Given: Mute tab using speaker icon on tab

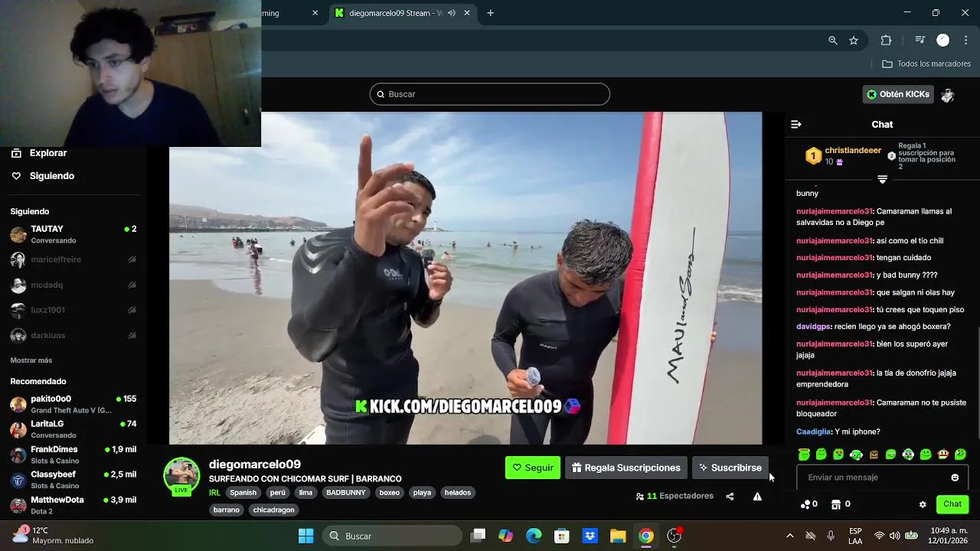Looking at the screenshot, I should coord(452,13).
